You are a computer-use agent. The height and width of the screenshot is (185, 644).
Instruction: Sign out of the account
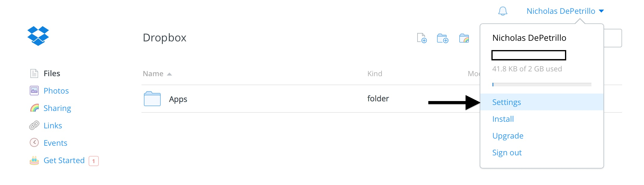point(507,153)
